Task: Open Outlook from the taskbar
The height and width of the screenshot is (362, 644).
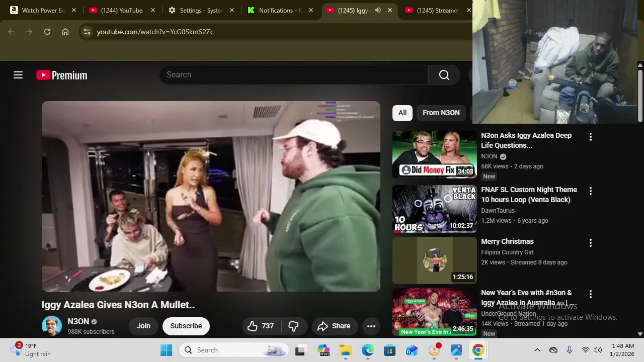Action: [x=412, y=350]
